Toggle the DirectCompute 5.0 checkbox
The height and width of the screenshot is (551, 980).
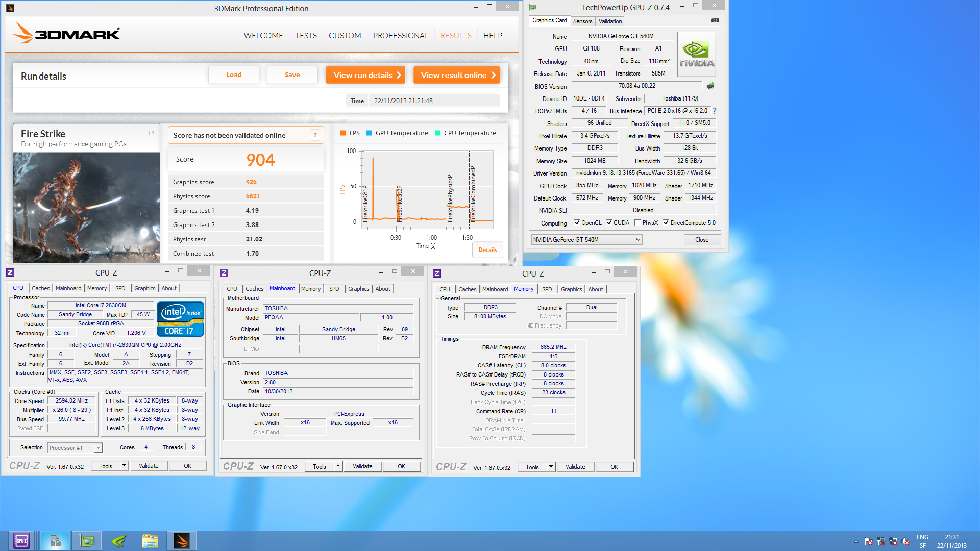(666, 223)
